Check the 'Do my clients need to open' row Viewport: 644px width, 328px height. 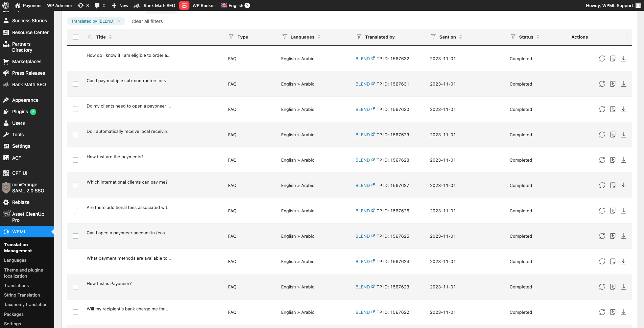point(75,109)
